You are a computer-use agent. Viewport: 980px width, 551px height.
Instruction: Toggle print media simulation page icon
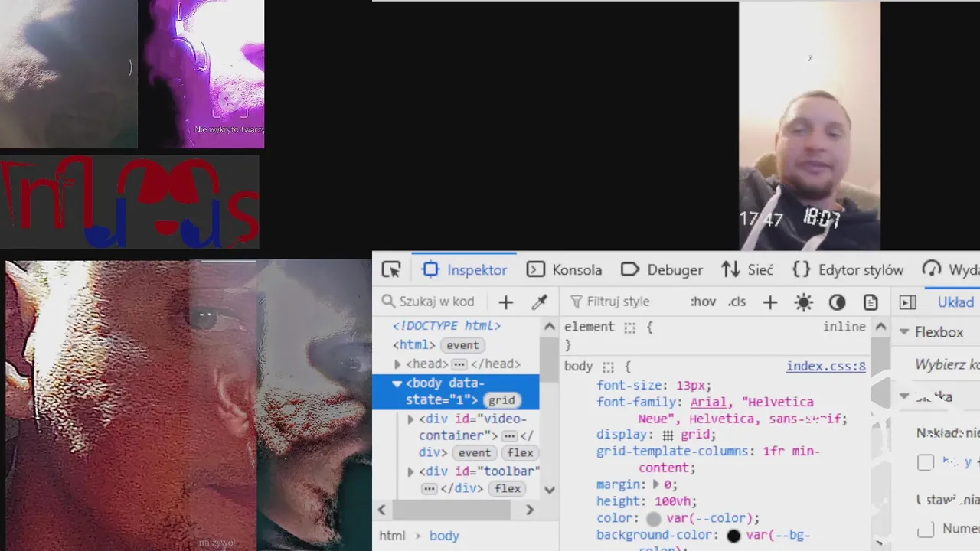pyautogui.click(x=871, y=302)
